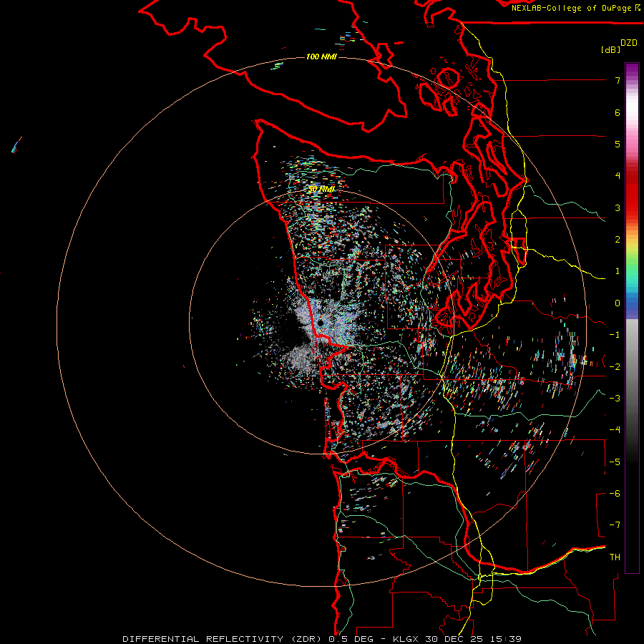Click the color scale value -6
644x644 pixels.
pyautogui.click(x=615, y=493)
